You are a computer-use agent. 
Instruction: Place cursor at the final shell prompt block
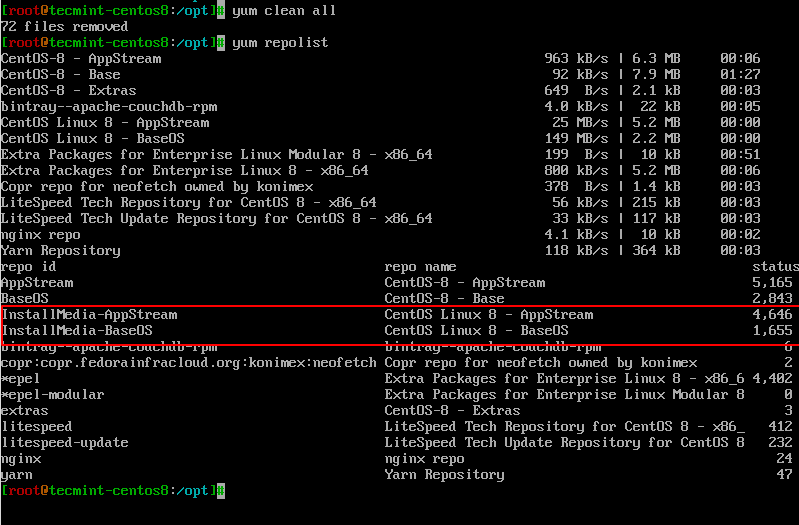click(x=221, y=491)
